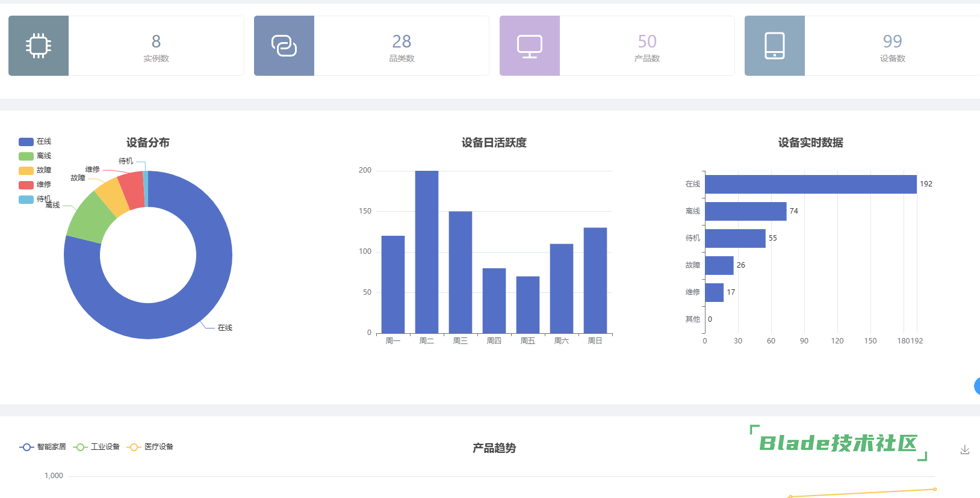Toggle 维修 legend in 设备分布 chart

point(35,185)
